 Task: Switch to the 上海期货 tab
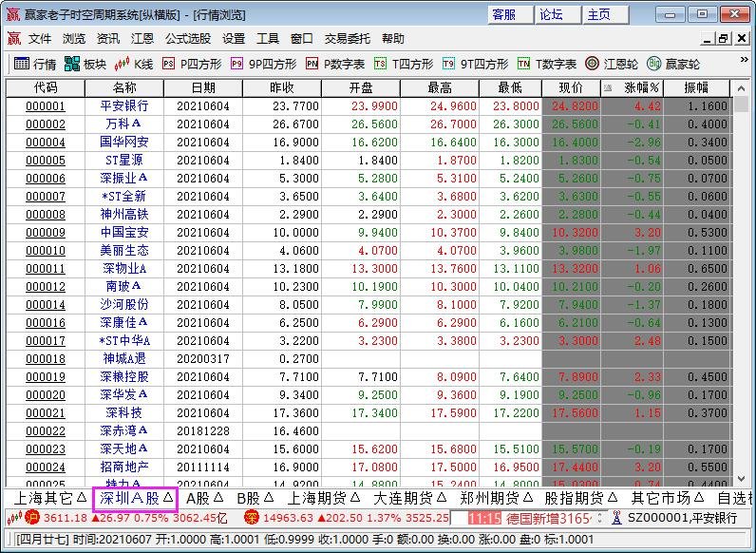coord(324,498)
